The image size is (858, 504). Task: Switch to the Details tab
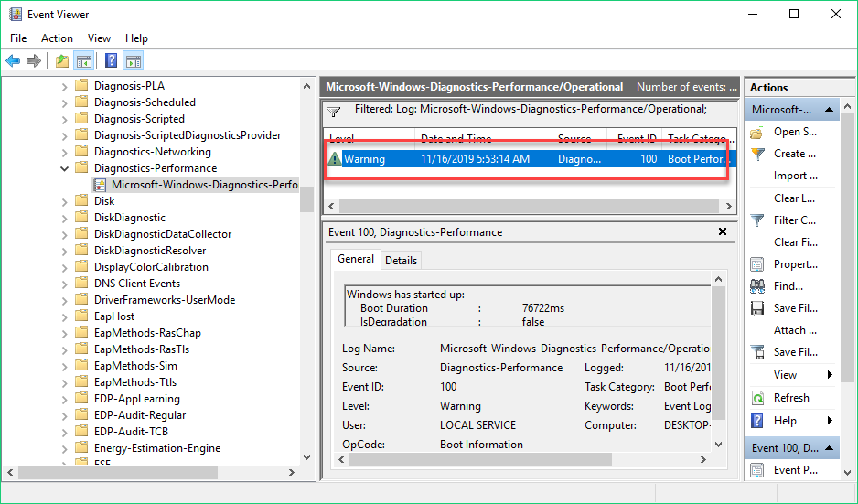coord(401,261)
